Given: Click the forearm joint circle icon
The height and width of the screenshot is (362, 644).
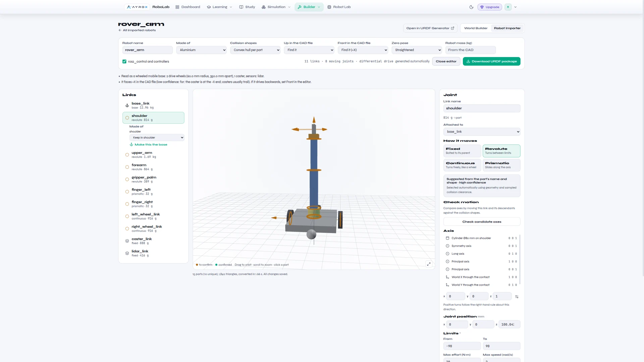Looking at the screenshot, I should pyautogui.click(x=127, y=167).
